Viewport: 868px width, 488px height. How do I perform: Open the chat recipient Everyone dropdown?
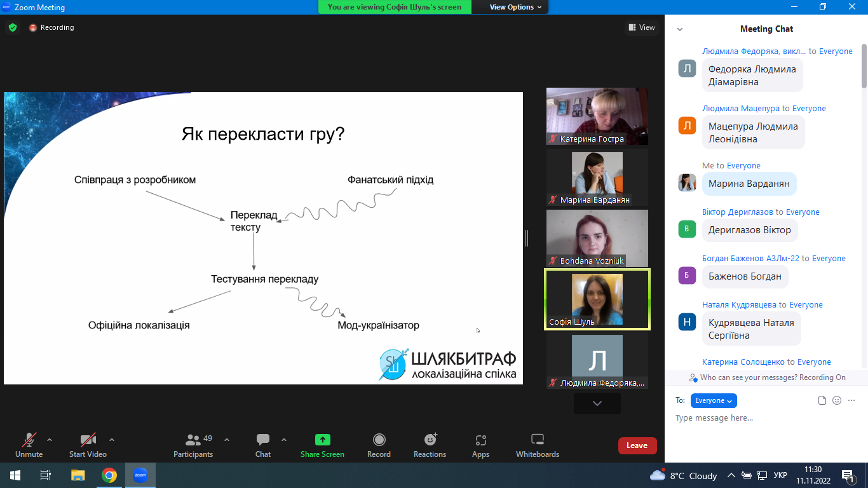pos(714,400)
